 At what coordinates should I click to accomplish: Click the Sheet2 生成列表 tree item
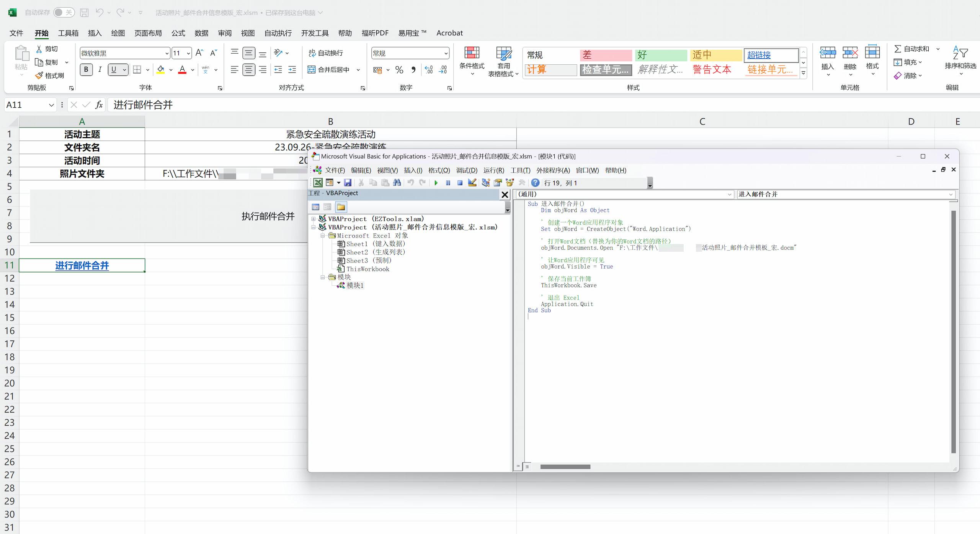pyautogui.click(x=374, y=252)
